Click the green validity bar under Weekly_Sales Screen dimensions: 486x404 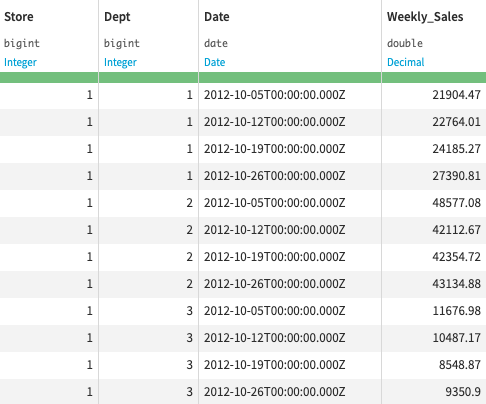(434, 77)
